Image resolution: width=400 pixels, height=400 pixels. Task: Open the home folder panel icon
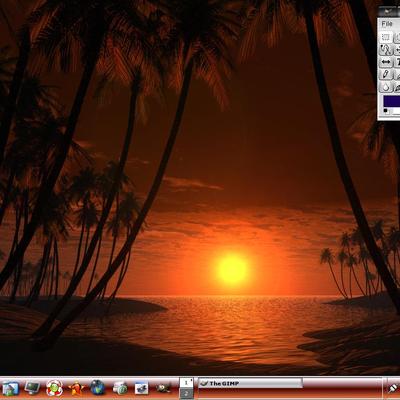coord(11,389)
